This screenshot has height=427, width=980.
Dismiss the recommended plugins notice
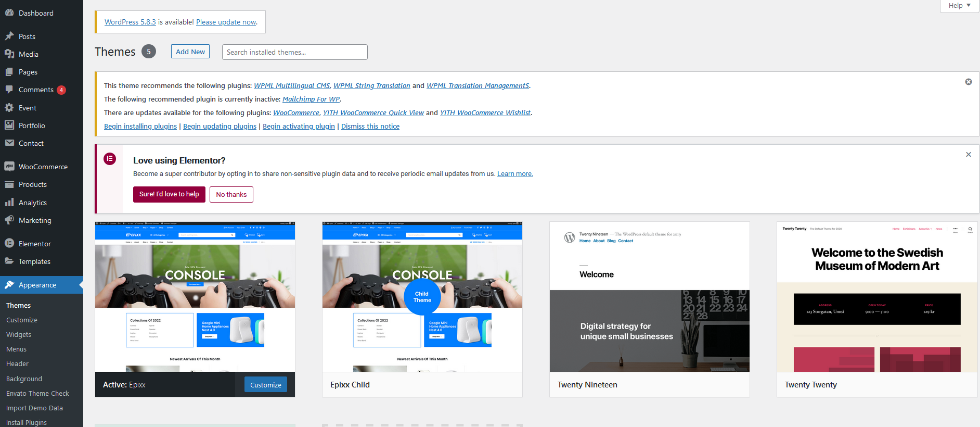[x=969, y=82]
